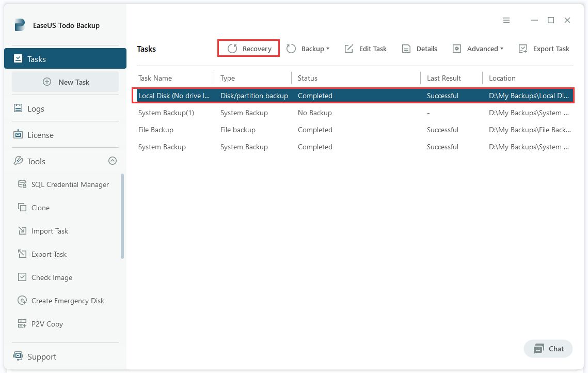Open the hamburger menu in title bar
The height and width of the screenshot is (373, 588).
pos(506,20)
